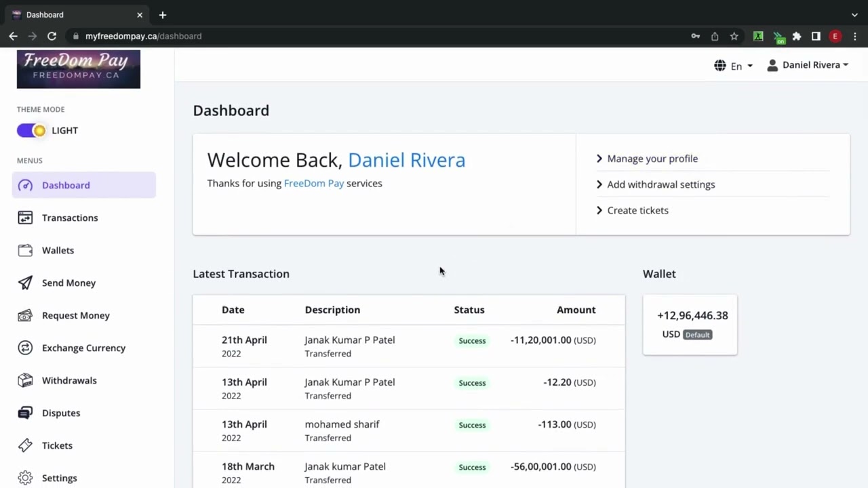Click the Request Money cash icon
Screen dimensions: 868x488
coord(25,315)
